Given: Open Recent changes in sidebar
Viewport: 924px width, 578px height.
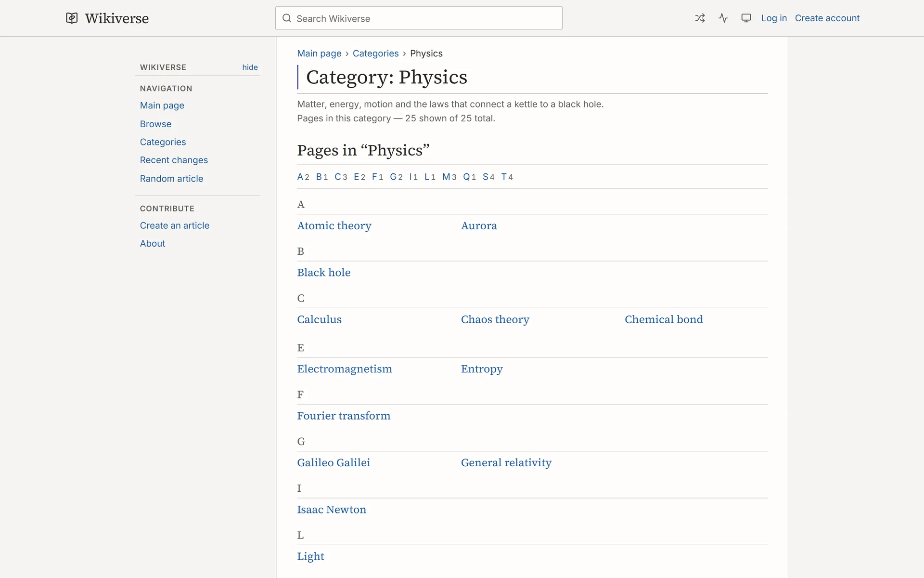Looking at the screenshot, I should click(x=174, y=160).
